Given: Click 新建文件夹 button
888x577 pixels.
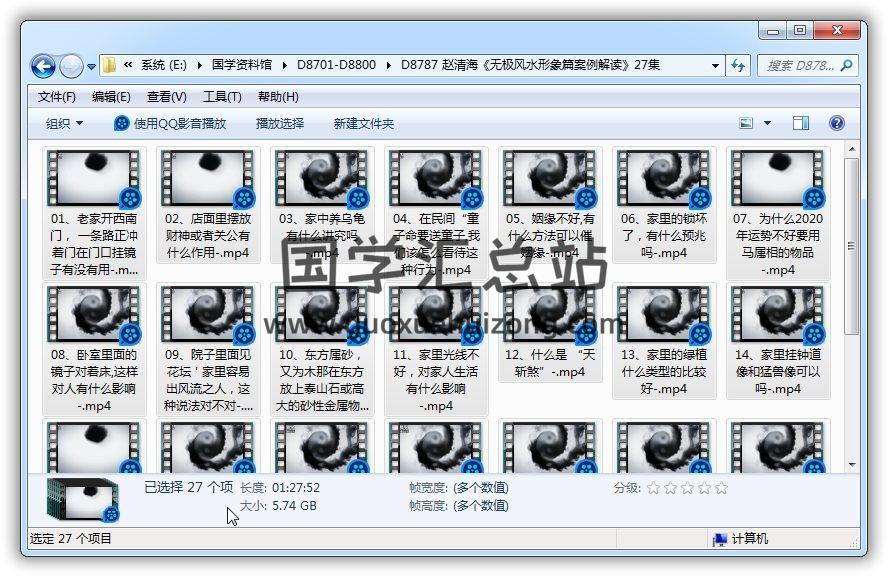Looking at the screenshot, I should 364,123.
